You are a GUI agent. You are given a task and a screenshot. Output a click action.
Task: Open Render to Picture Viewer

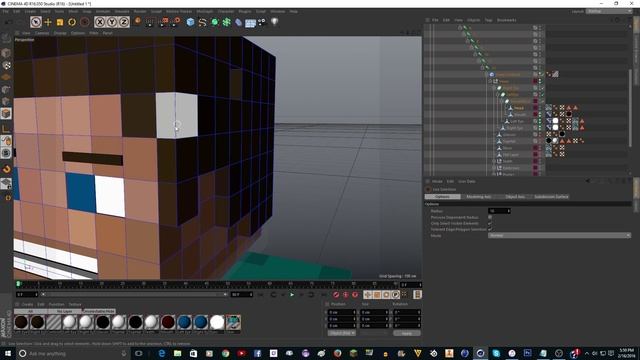click(x=163, y=22)
